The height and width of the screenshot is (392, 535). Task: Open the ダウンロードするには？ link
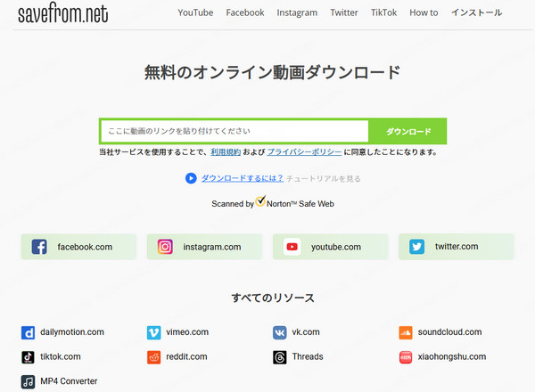point(243,178)
